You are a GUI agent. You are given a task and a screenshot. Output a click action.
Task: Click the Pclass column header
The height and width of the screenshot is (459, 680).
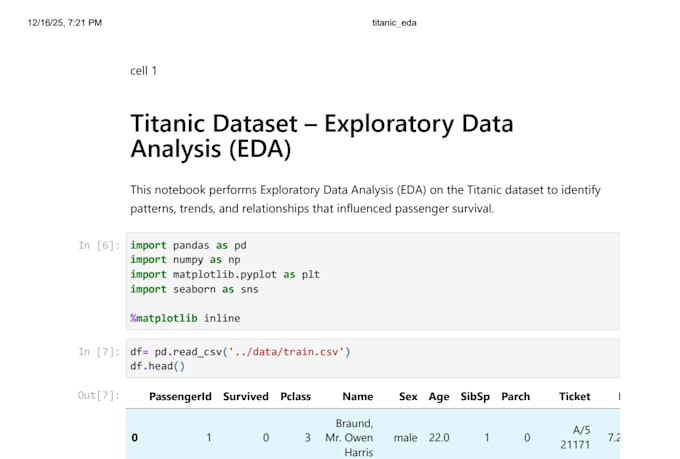[x=295, y=397]
